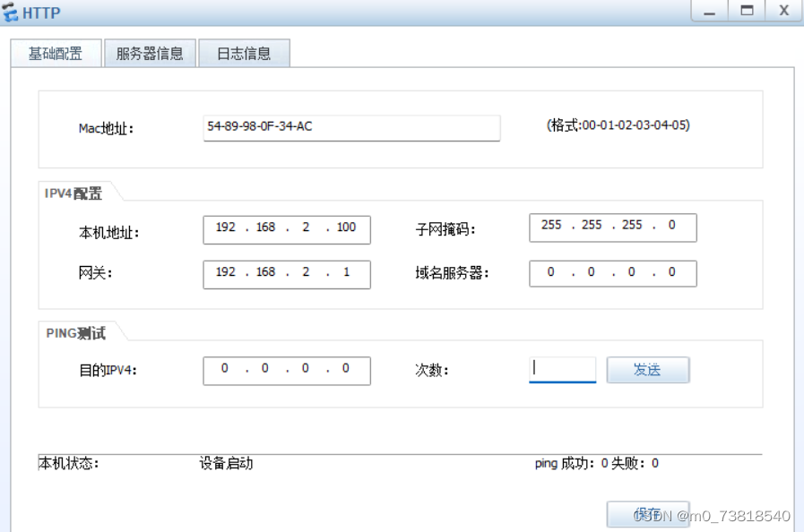Click the first 域名服务器 octet field
Viewport: 804px width, 532px height.
[550, 272]
